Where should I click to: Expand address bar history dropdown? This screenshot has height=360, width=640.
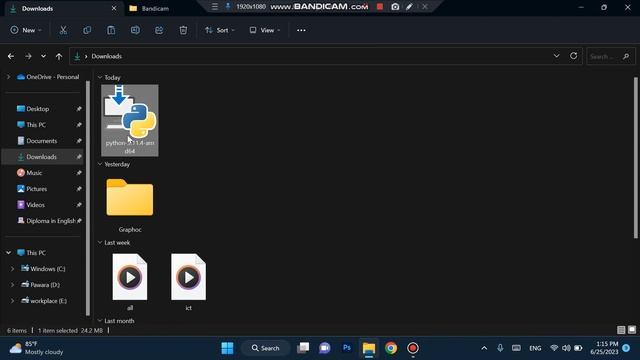coord(556,56)
